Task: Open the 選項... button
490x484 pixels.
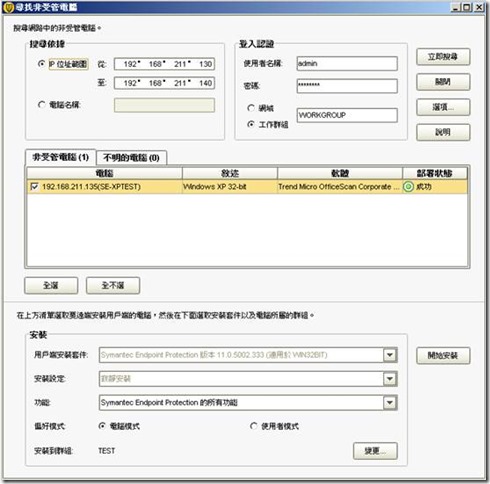Action: click(x=443, y=107)
